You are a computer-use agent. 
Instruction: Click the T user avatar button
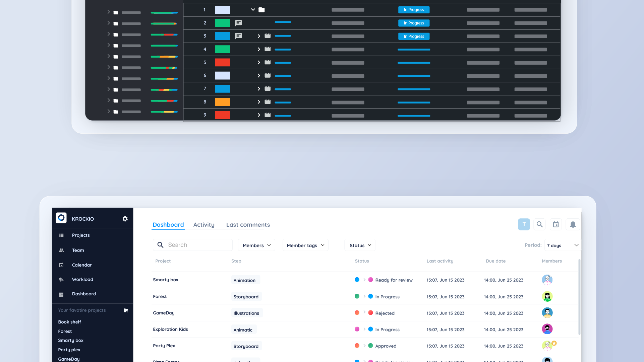click(524, 224)
